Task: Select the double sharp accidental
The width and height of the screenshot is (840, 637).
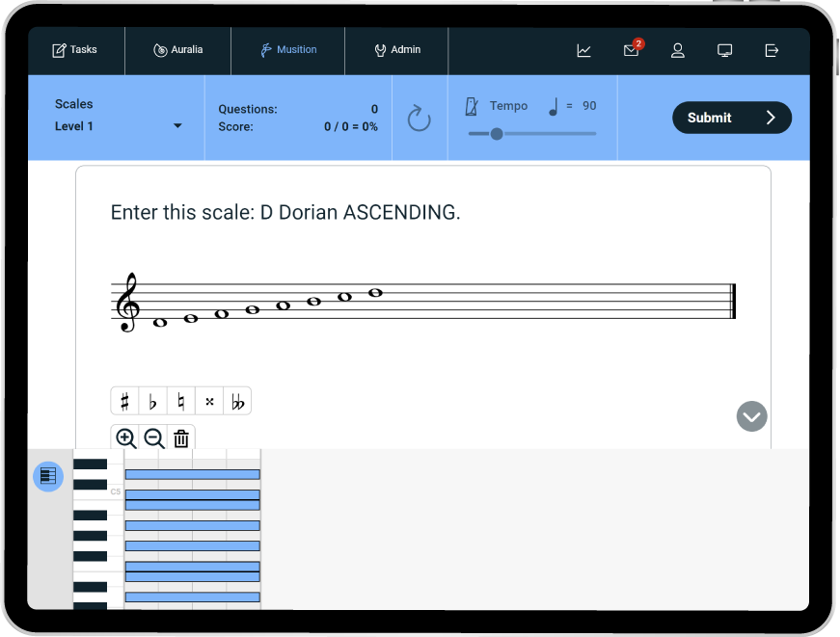Action: 209,401
